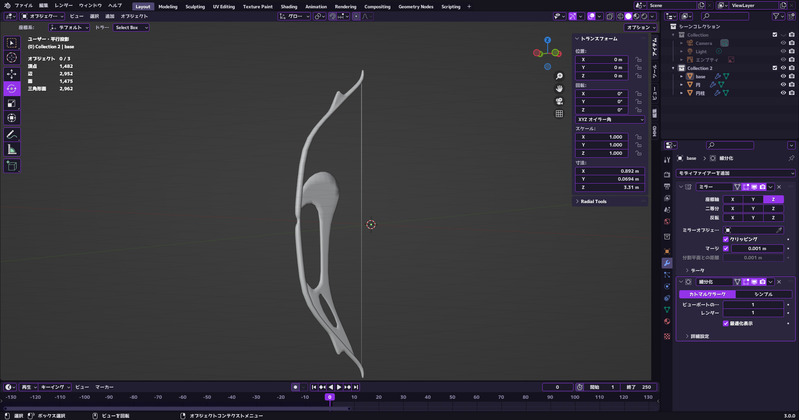Toggle camera view icon in viewport
The image size is (799, 420).
[559, 101]
